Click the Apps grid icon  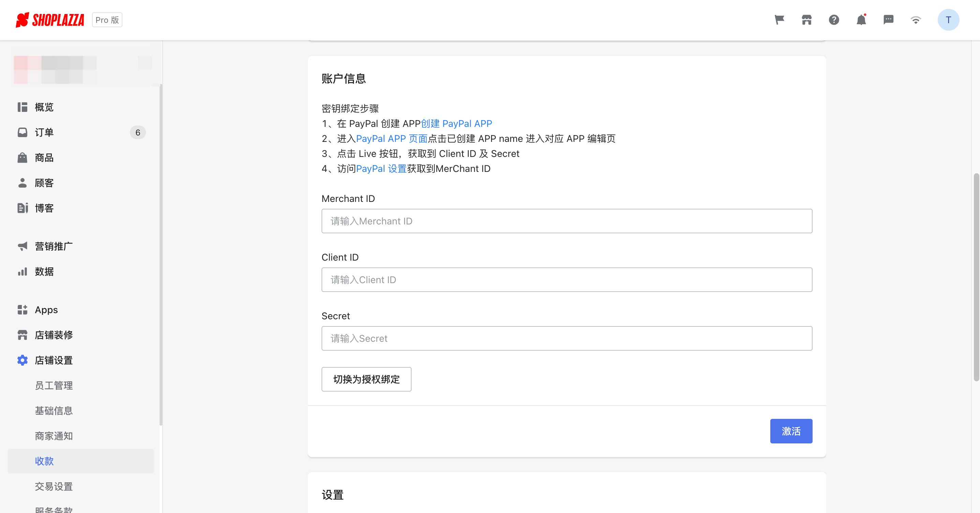coord(23,310)
